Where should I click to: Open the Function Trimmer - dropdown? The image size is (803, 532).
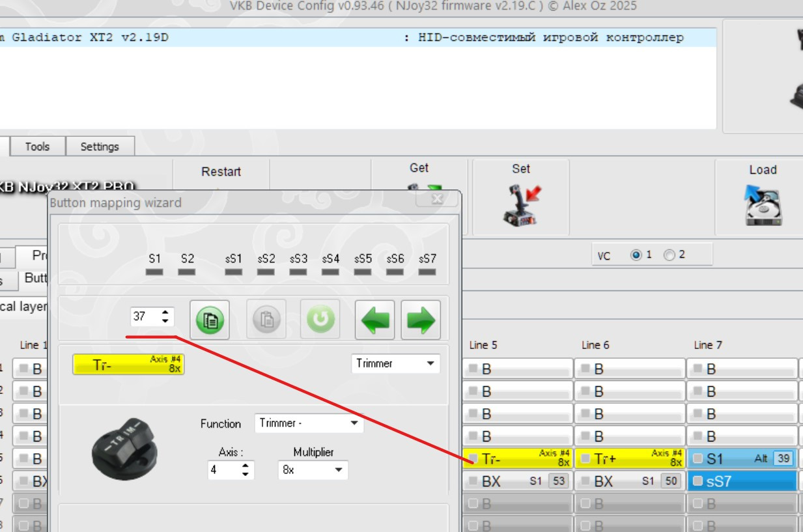point(309,423)
